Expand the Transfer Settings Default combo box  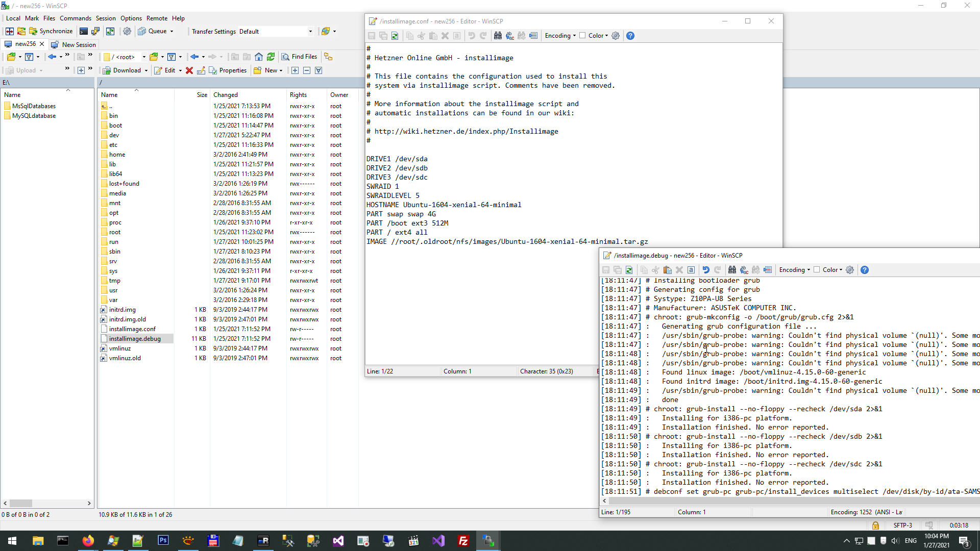pyautogui.click(x=310, y=32)
